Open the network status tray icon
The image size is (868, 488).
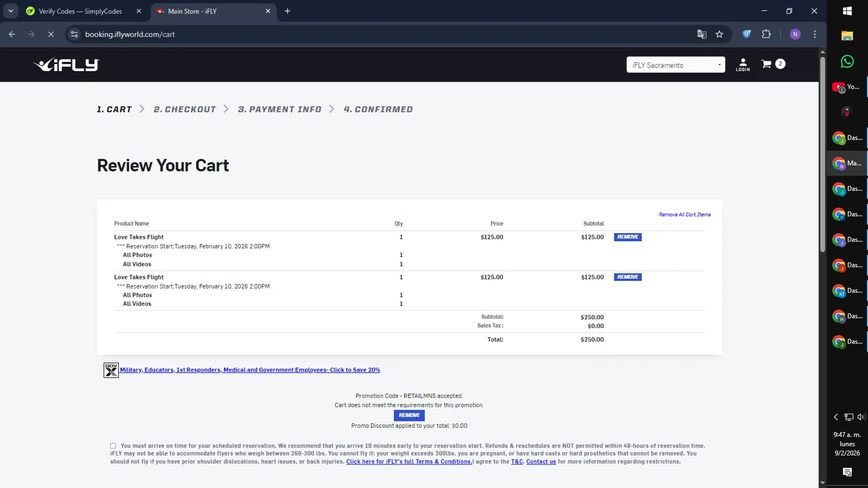pos(849,417)
